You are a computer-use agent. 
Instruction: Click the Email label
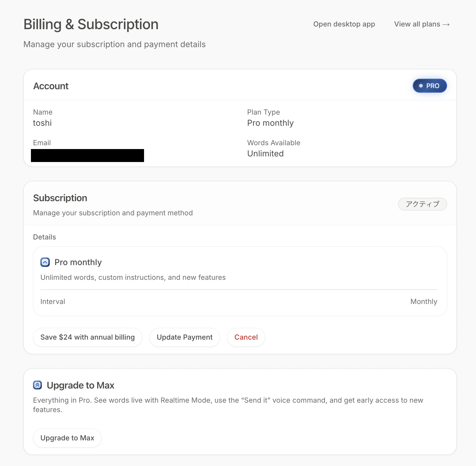pos(42,143)
